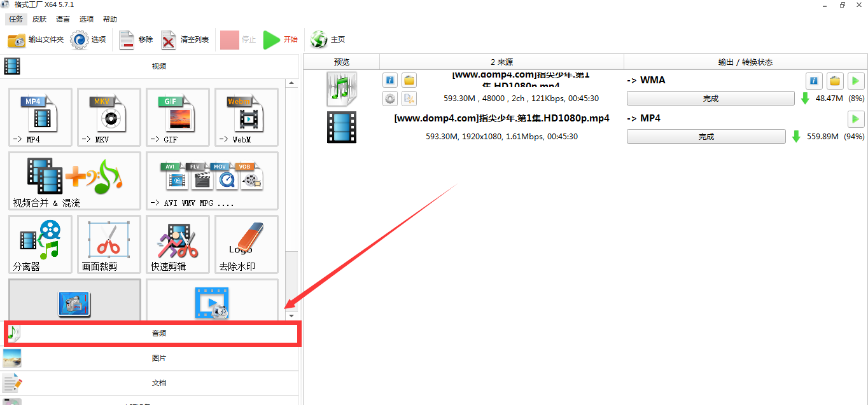This screenshot has height=405, width=868.
Task: Click the 完成 progress bar of the MP4 task
Action: (706, 137)
